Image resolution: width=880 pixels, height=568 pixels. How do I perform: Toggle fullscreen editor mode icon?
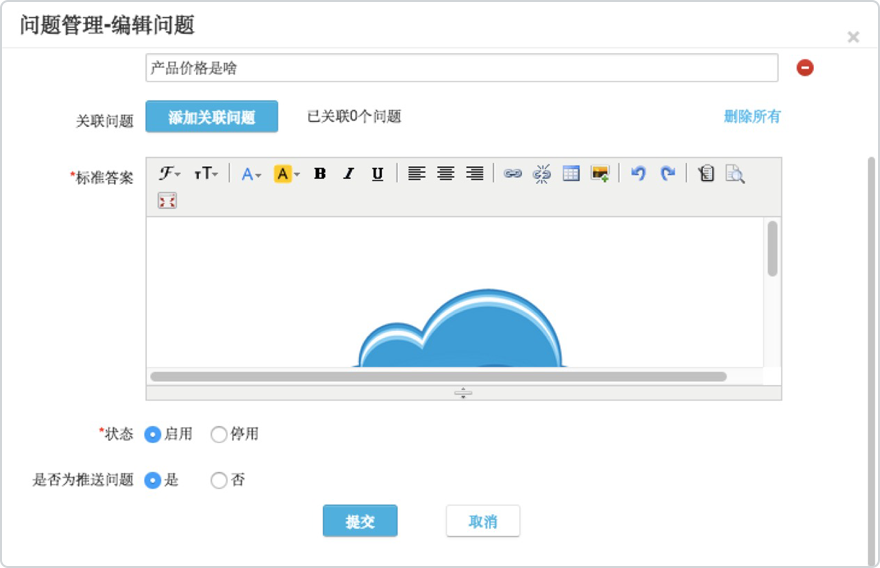(x=167, y=201)
